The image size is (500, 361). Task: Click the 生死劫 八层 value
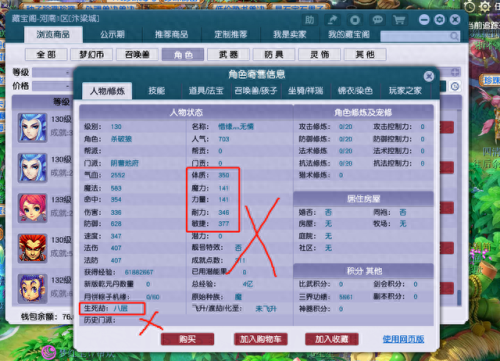click(x=120, y=308)
